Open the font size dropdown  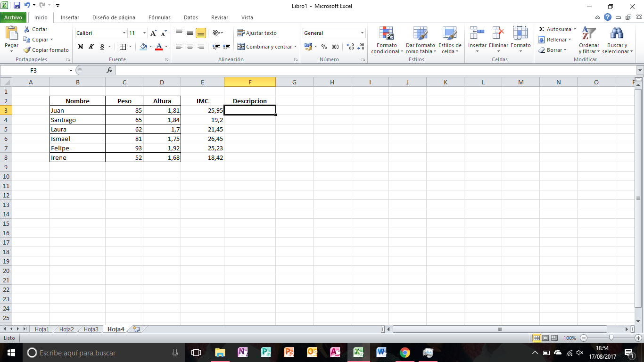(x=144, y=33)
